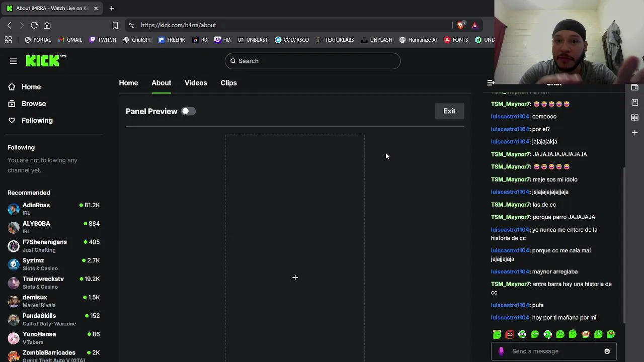This screenshot has width=644, height=362.
Task: Open Brave Rewards triangle icon
Action: (x=474, y=25)
